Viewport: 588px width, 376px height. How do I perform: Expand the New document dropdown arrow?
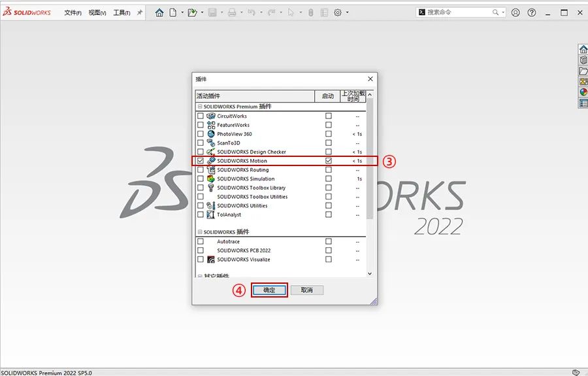pos(182,12)
